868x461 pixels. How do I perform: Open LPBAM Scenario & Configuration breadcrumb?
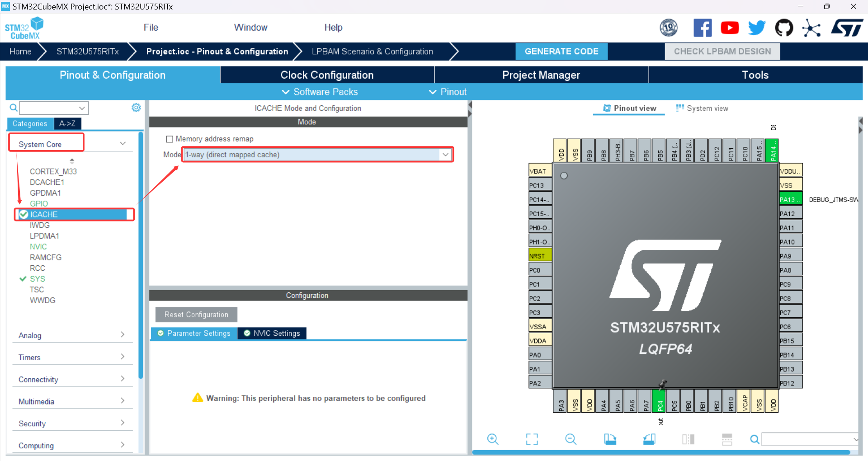[373, 52]
